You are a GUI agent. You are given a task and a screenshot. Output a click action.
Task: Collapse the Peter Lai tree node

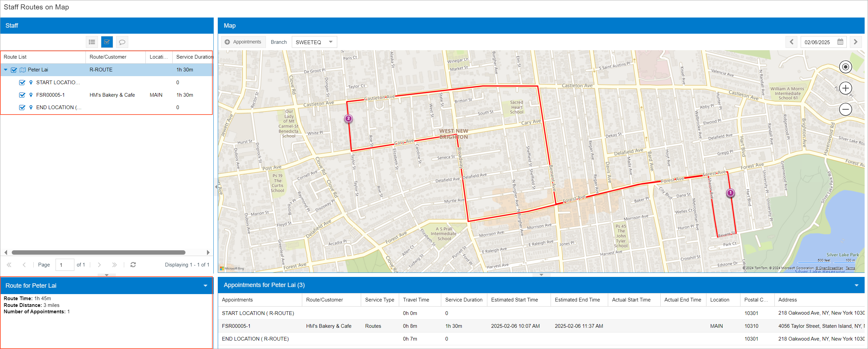(6, 70)
